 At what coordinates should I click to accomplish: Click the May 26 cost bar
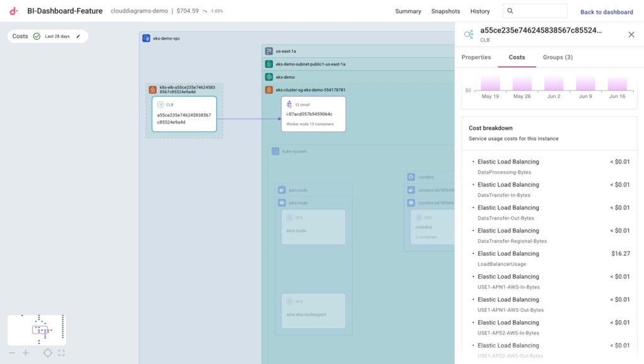click(x=522, y=84)
